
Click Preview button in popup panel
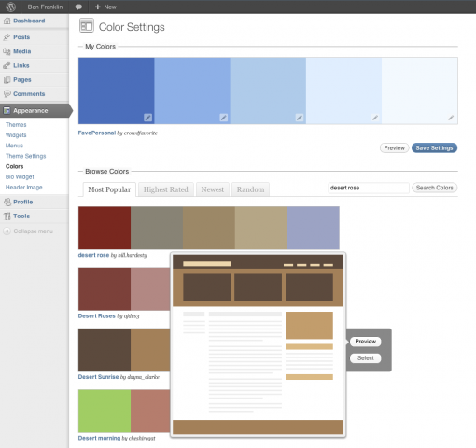(x=366, y=342)
